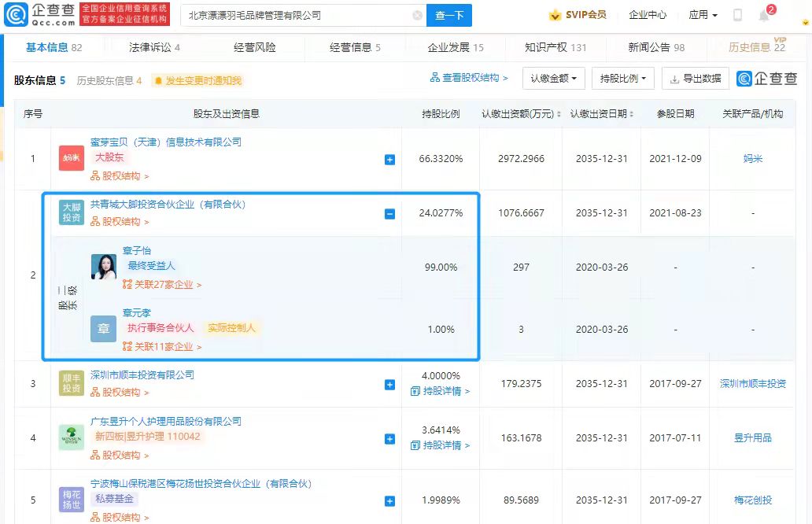Expand 深圳市顺丰投资 shareholder row

(390, 385)
